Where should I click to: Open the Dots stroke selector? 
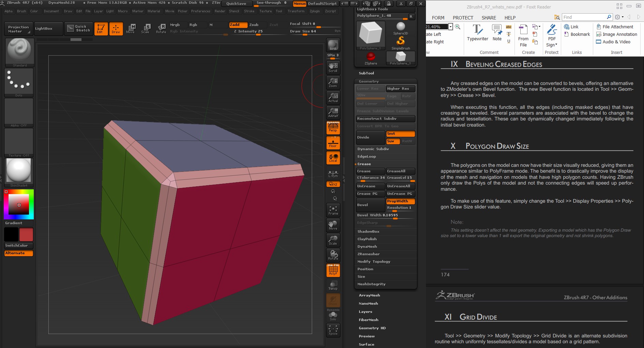tap(19, 83)
